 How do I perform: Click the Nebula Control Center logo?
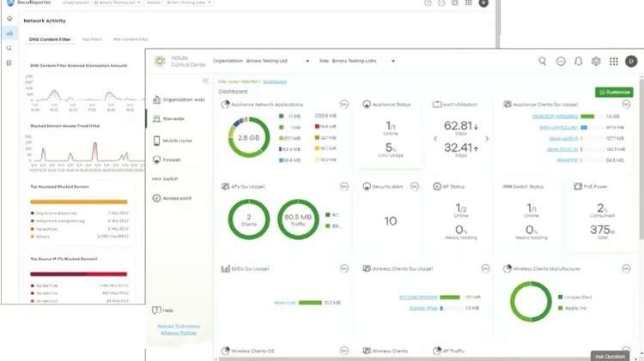[x=179, y=61]
